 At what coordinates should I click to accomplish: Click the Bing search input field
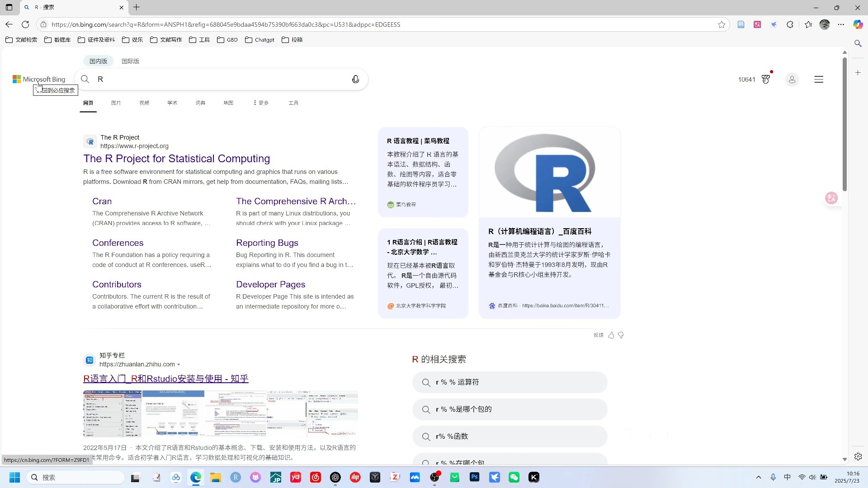221,79
